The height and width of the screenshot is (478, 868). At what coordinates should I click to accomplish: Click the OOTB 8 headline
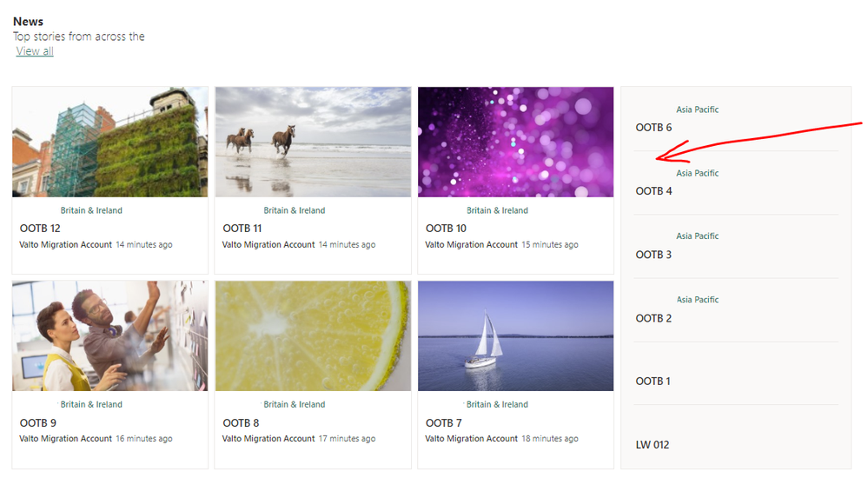pyautogui.click(x=241, y=422)
